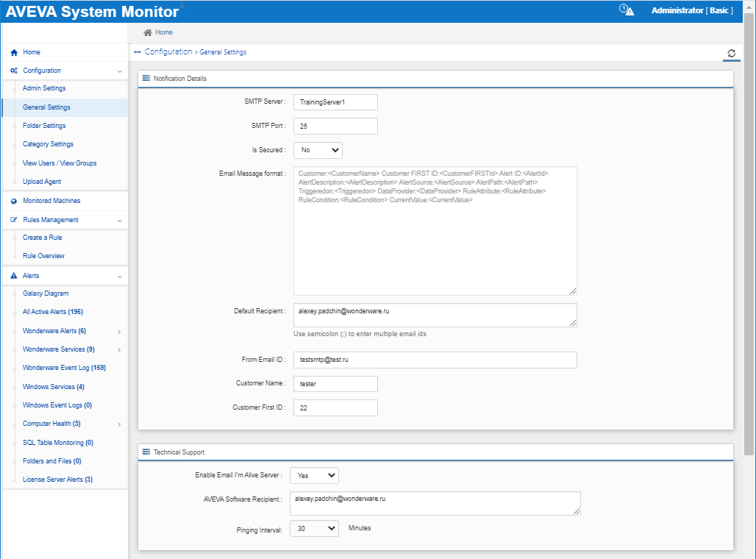The width and height of the screenshot is (756, 559).
Task: Click the Administrator [ Basic ] account label
Action: [x=692, y=10]
